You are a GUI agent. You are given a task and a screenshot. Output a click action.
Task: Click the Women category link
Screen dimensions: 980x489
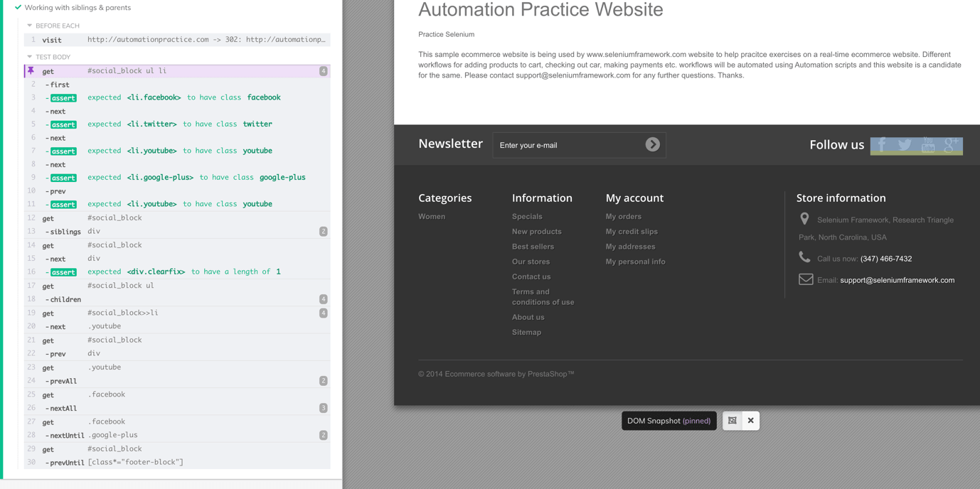tap(432, 217)
